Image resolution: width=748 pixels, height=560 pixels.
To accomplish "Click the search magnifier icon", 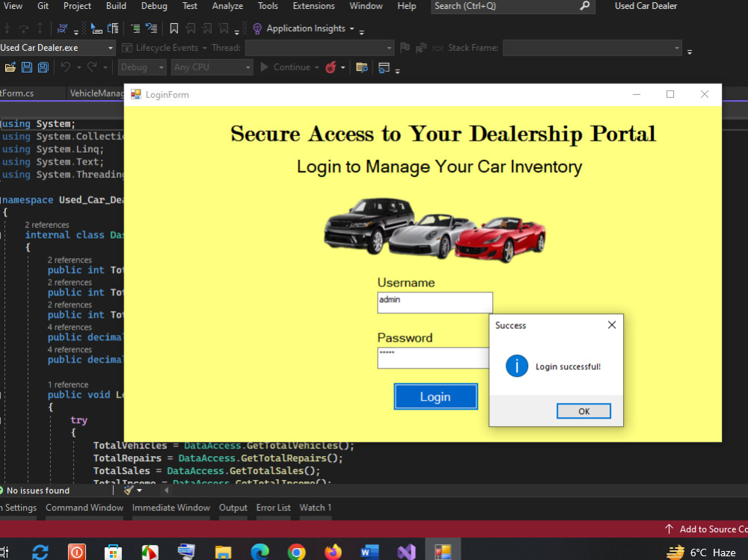I will tap(584, 6).
